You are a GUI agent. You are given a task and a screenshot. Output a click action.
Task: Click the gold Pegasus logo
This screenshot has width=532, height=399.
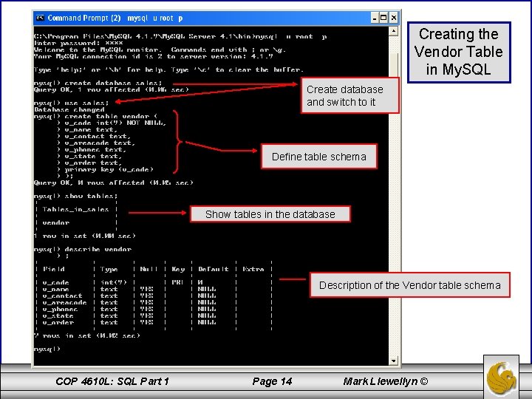[501, 378]
